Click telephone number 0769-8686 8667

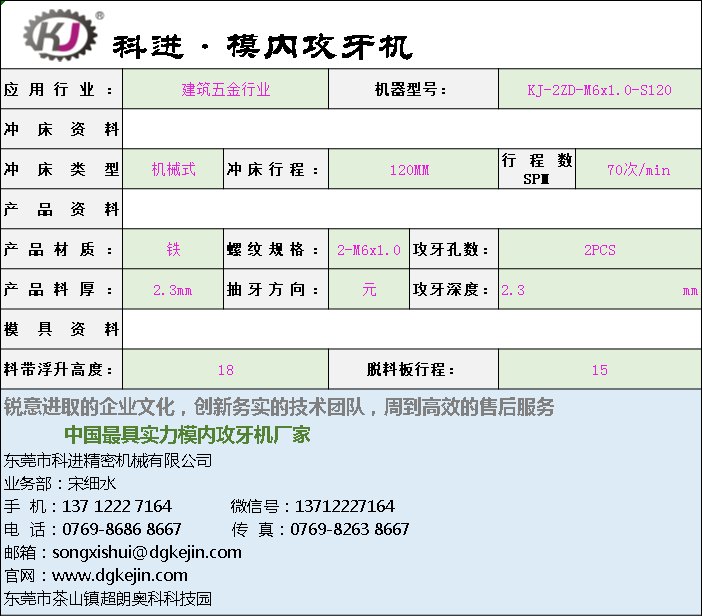(122, 529)
